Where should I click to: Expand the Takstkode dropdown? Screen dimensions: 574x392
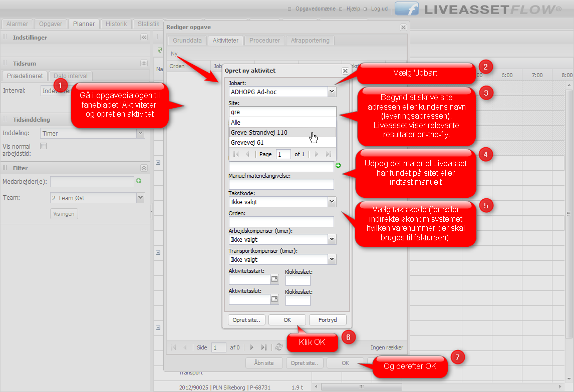(x=331, y=202)
